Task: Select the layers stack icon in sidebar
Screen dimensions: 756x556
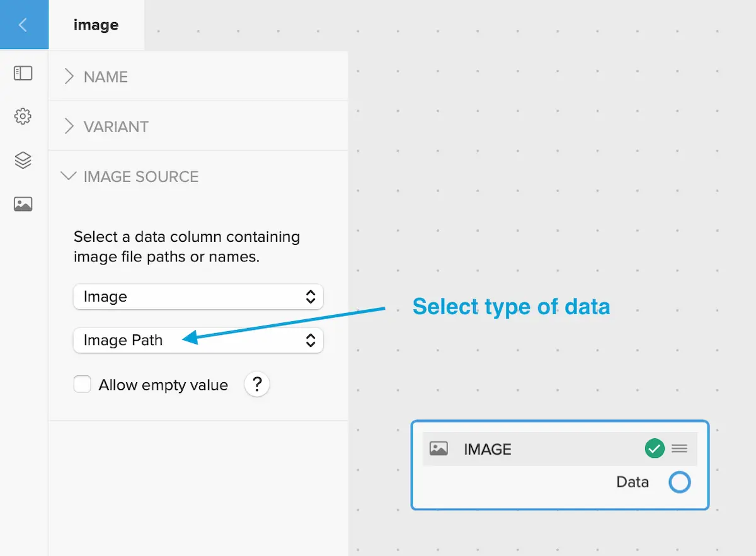Action: coord(23,161)
